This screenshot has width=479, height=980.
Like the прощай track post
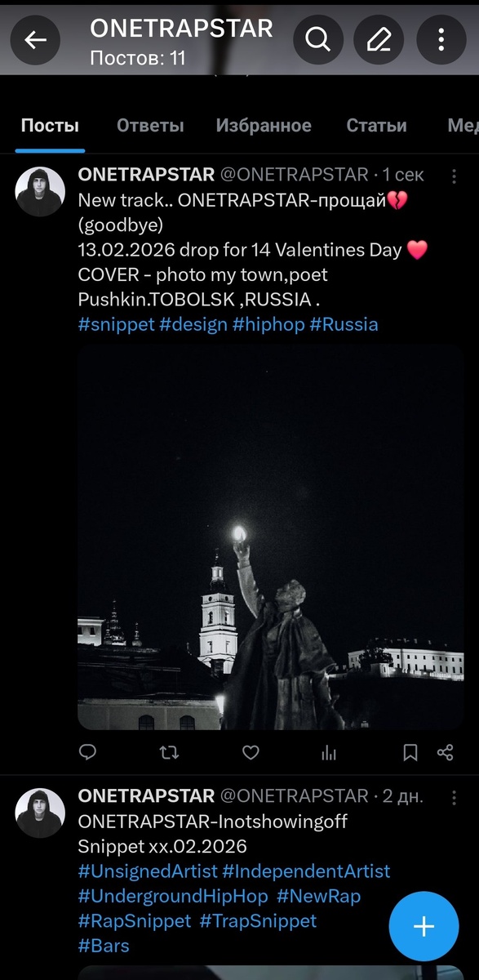(x=251, y=752)
